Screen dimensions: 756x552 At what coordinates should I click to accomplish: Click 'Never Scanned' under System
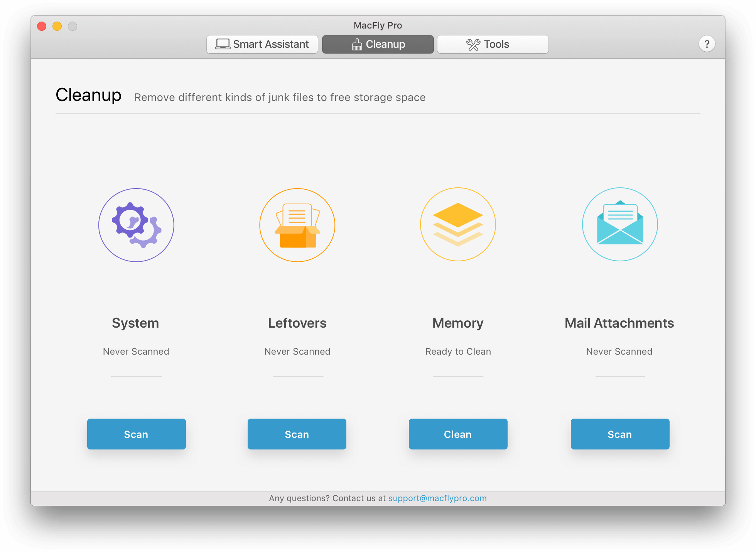(136, 352)
